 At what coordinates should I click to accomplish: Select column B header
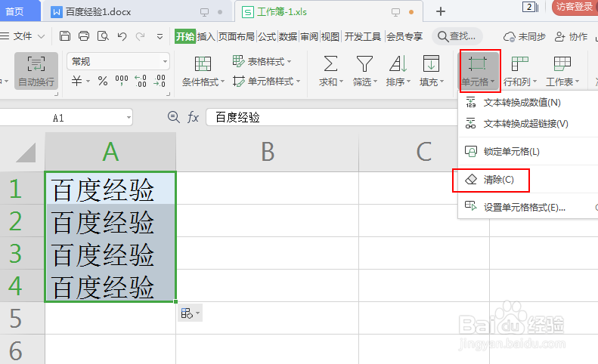coord(268,152)
